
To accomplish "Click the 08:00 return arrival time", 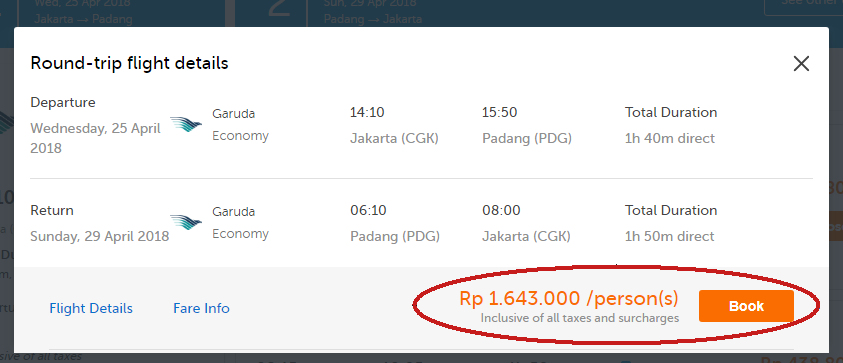I will [x=501, y=210].
